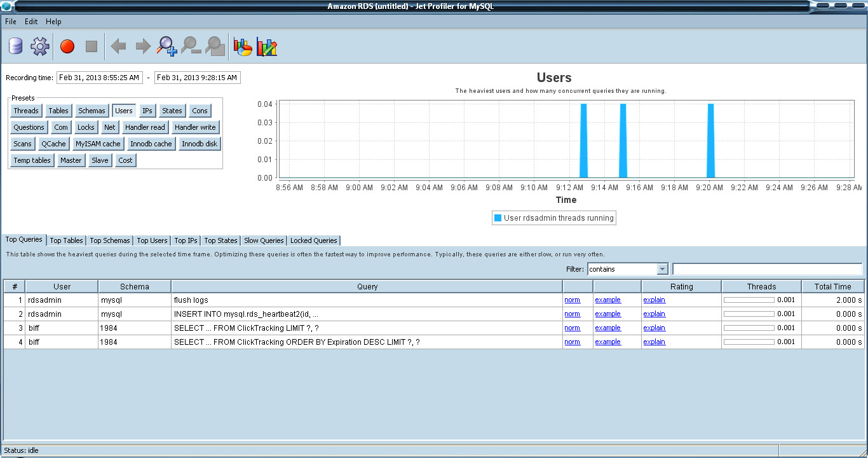The width and height of the screenshot is (868, 458).
Task: Switch to the Top Schemas tab
Action: click(x=110, y=240)
